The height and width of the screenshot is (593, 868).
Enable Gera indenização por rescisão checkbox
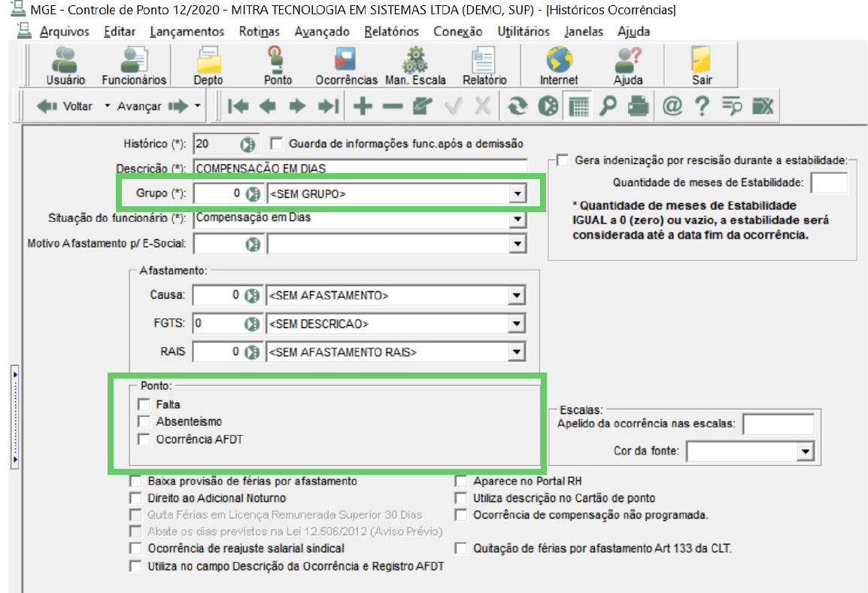(x=563, y=160)
